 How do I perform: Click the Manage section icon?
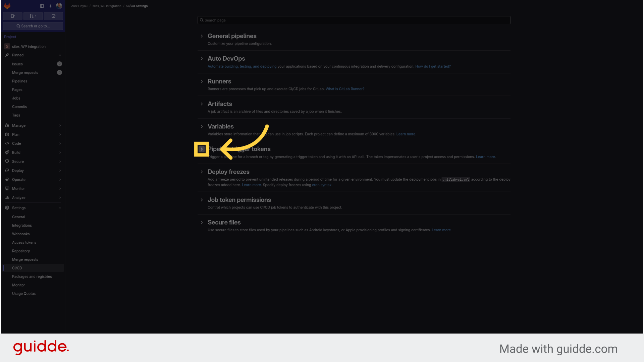tap(7, 125)
